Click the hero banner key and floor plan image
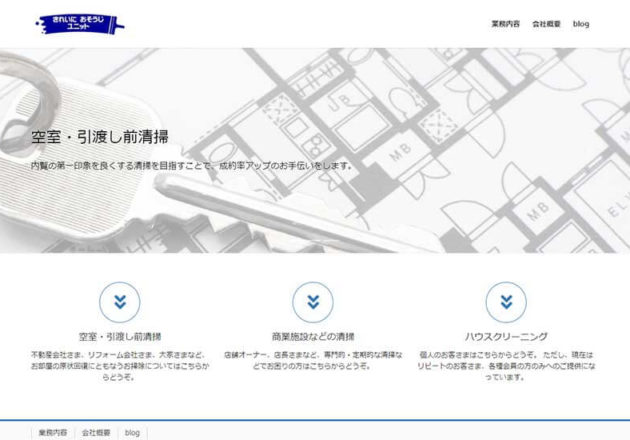Screen dimensions: 630x440 point(315,151)
